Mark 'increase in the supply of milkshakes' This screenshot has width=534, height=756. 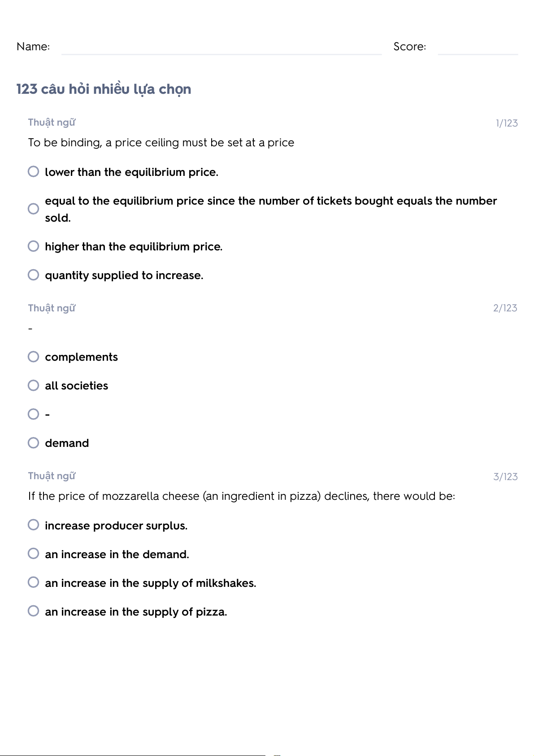pyautogui.click(x=34, y=582)
